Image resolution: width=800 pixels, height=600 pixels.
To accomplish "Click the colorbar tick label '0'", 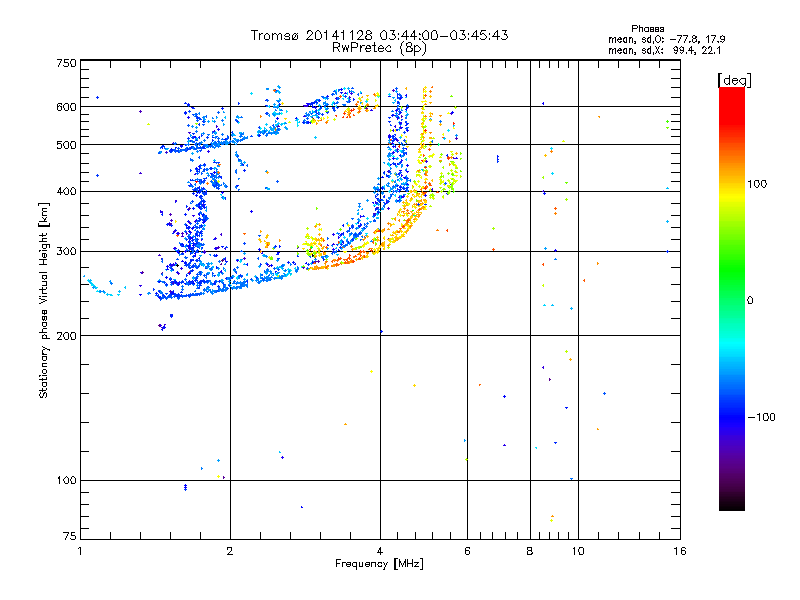I will (750, 301).
